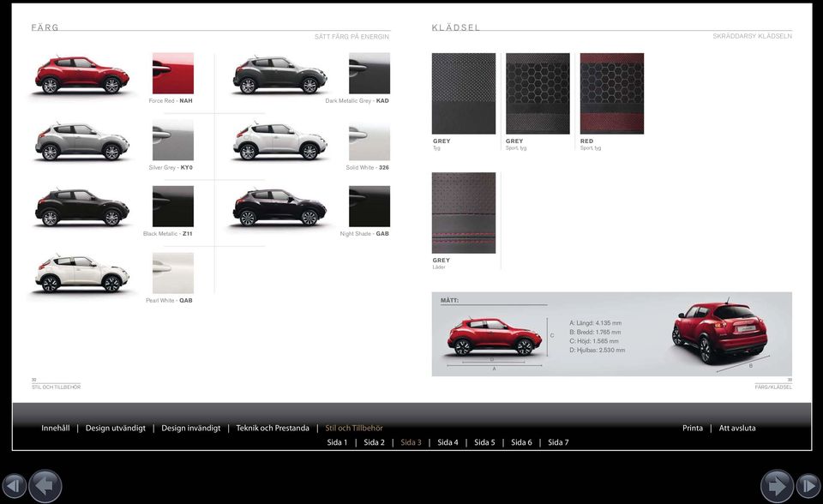823x504 pixels.
Task: Click the 'A: Längd: 4.135 mm' text
Action: tap(595, 323)
